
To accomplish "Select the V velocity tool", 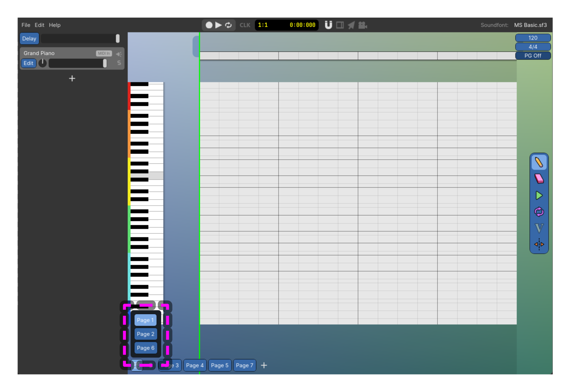I will [x=539, y=228].
